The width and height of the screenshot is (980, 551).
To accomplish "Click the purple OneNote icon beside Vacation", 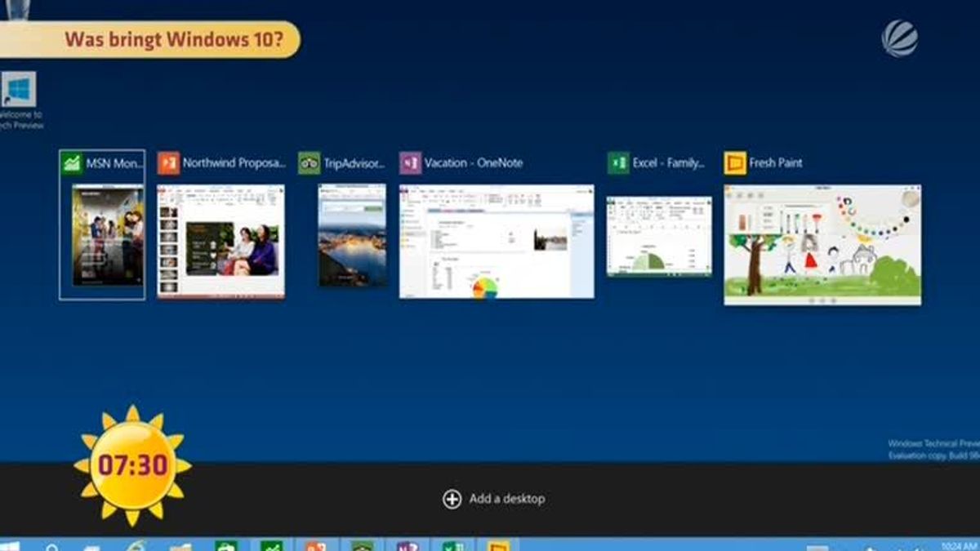I will coord(410,163).
